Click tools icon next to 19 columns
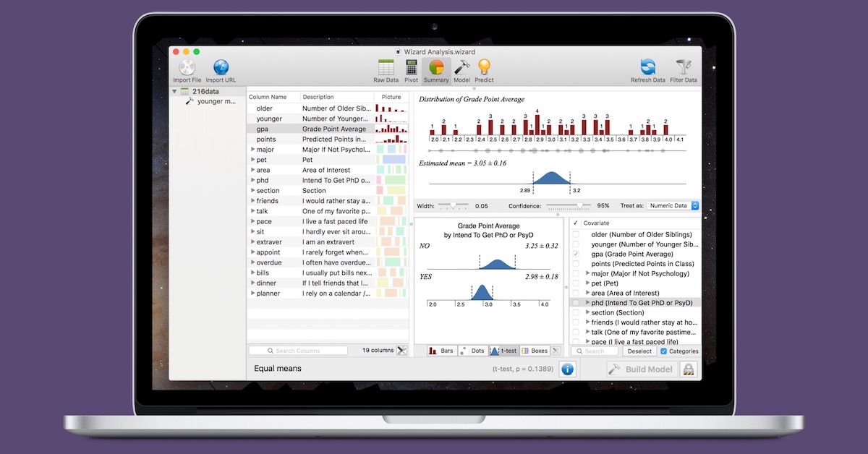This screenshot has width=868, height=454. (401, 351)
